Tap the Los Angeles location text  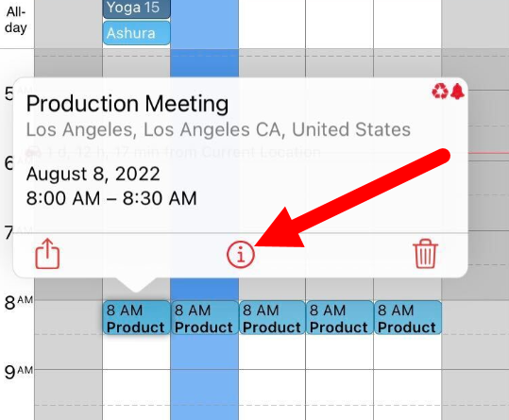point(218,129)
